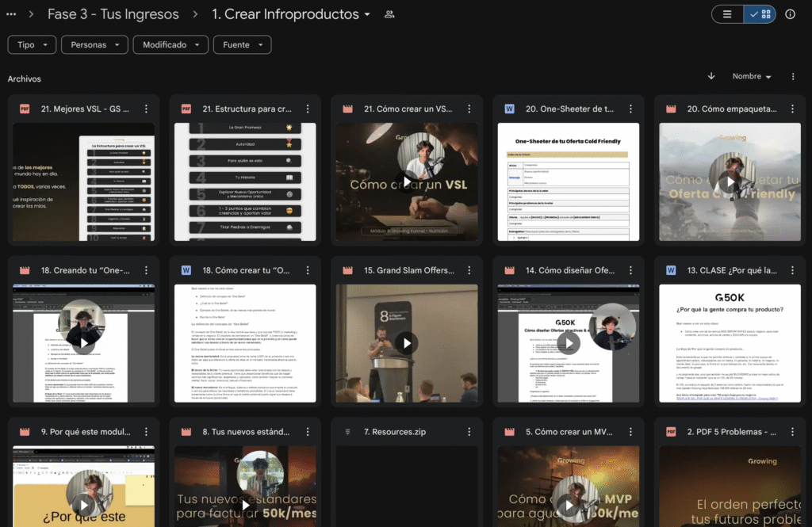Expand the Personas filter dropdown
Screen dimensions: 812x527
point(94,45)
